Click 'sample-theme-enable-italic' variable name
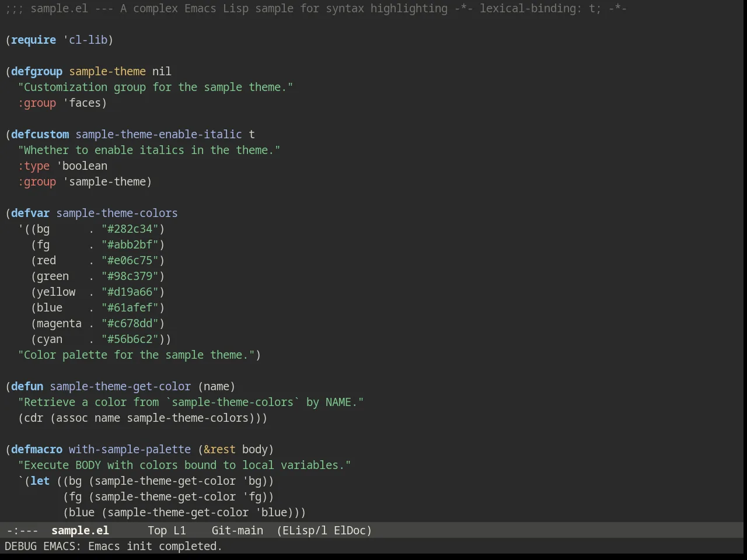Screen dimensions: 747x560 159,134
